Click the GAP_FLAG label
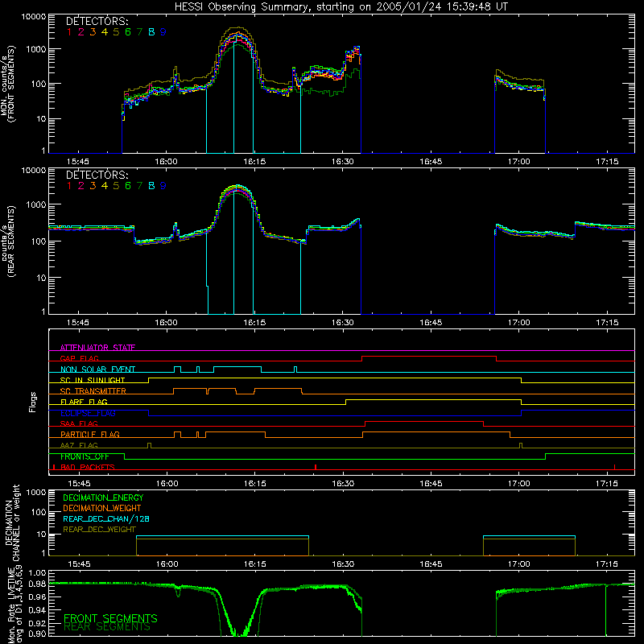The image size is (644, 644). [x=79, y=358]
